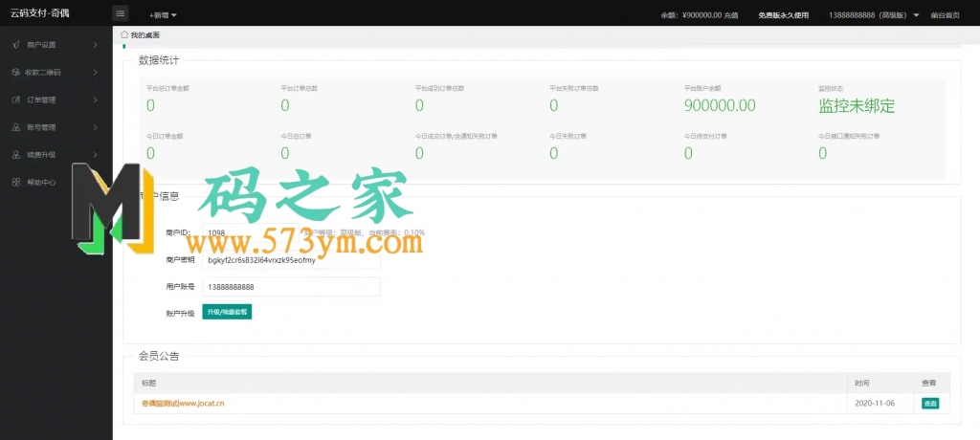
Task: Go to 前台首页 link
Action: point(945,15)
